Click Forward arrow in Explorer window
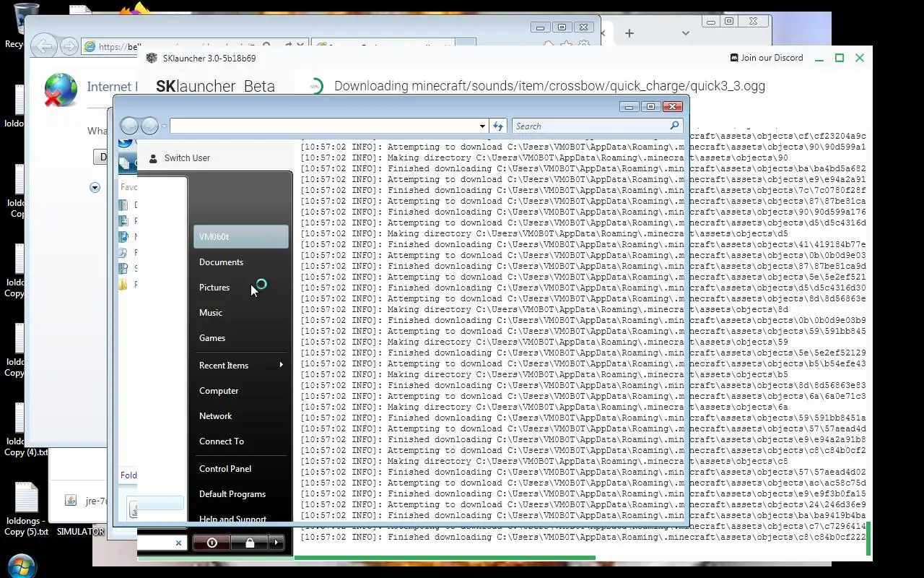This screenshot has height=578, width=924. tap(149, 126)
